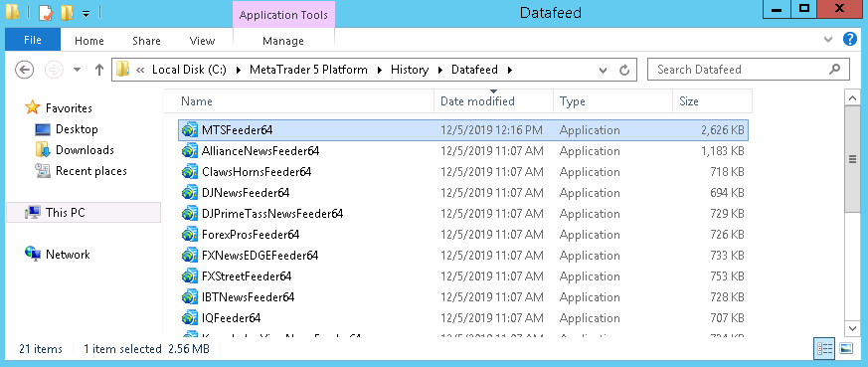Click the vertical scrollbar thumb
868x367 pixels.
tap(852, 159)
